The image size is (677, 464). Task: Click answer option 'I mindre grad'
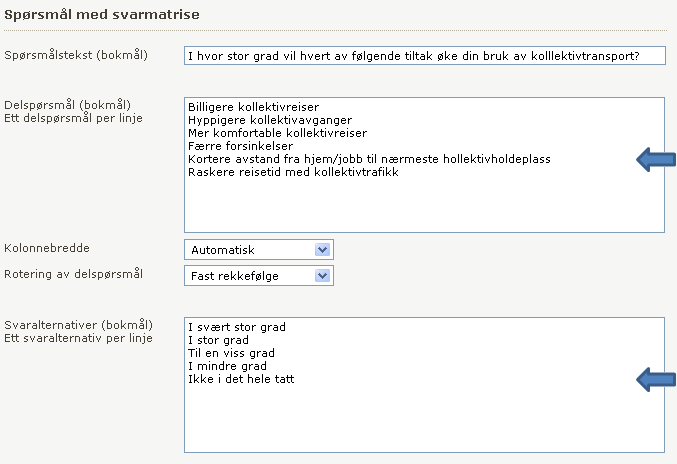point(227,366)
